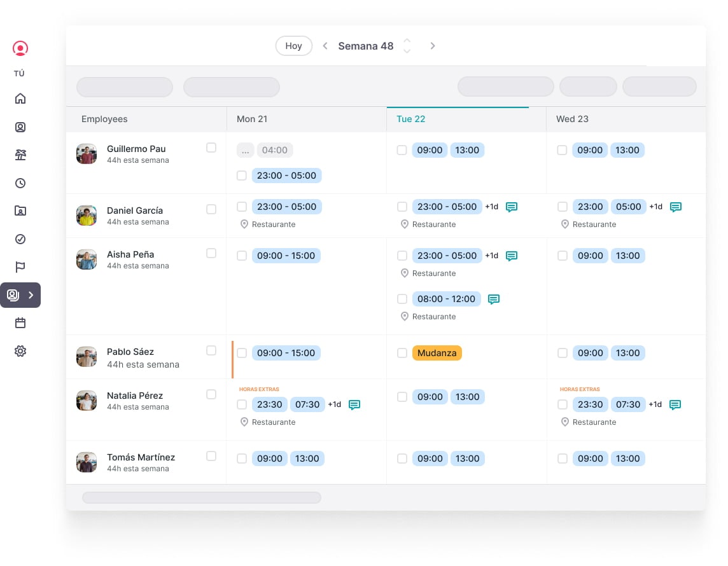
Task: Tick the checkbox beside the Mudanza shift
Action: 402,353
